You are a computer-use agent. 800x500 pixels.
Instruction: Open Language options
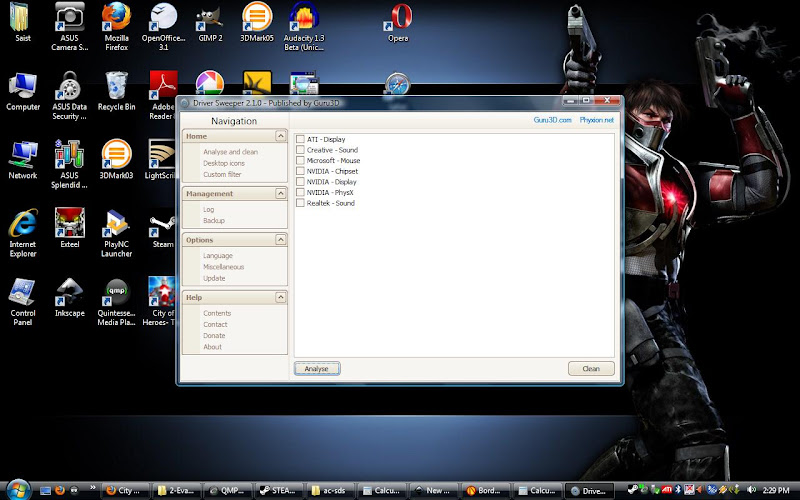tap(217, 256)
